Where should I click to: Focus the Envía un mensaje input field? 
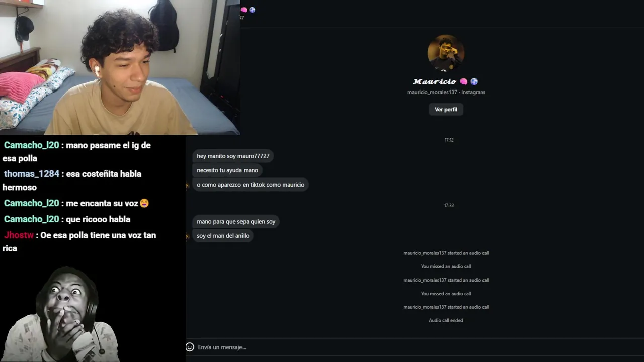point(413,347)
